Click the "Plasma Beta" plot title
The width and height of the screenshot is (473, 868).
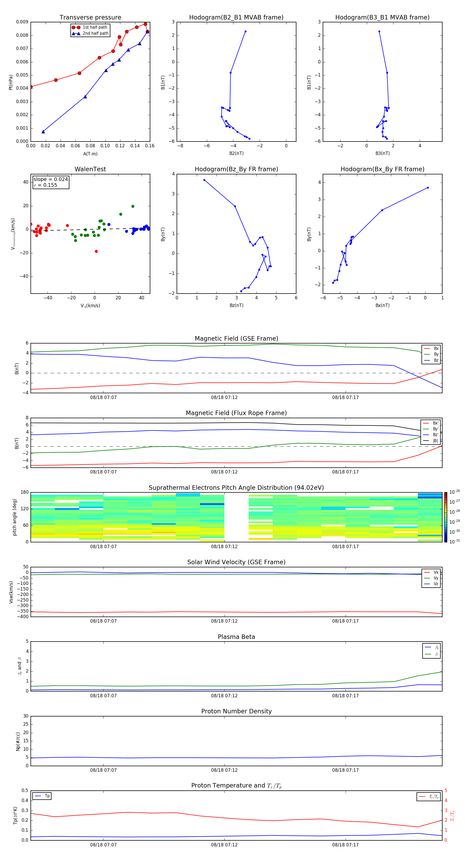pyautogui.click(x=236, y=637)
